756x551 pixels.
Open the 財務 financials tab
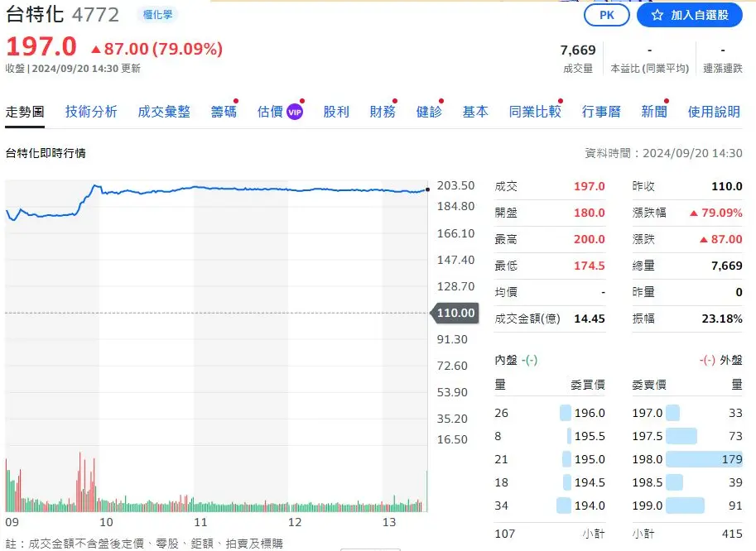[x=382, y=111]
